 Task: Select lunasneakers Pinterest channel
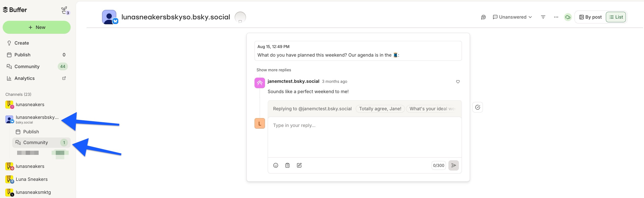coord(36,166)
